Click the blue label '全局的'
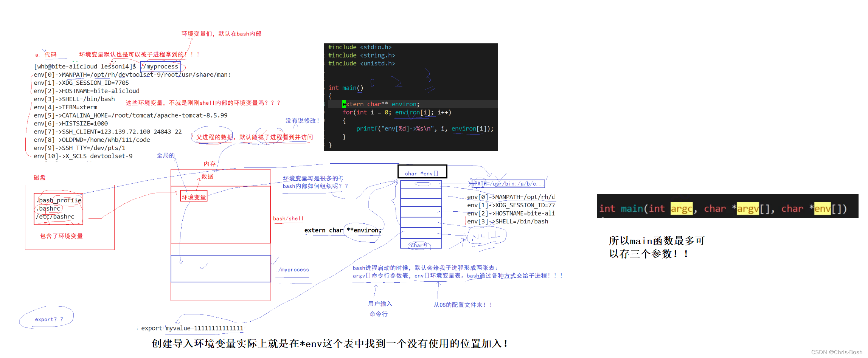The image size is (868, 358). point(166,155)
